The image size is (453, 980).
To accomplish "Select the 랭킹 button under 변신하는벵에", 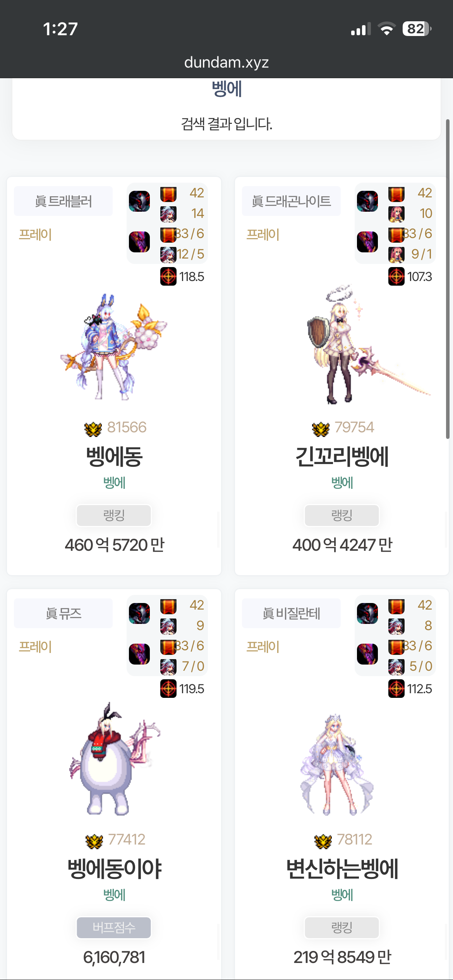I will coord(342,928).
